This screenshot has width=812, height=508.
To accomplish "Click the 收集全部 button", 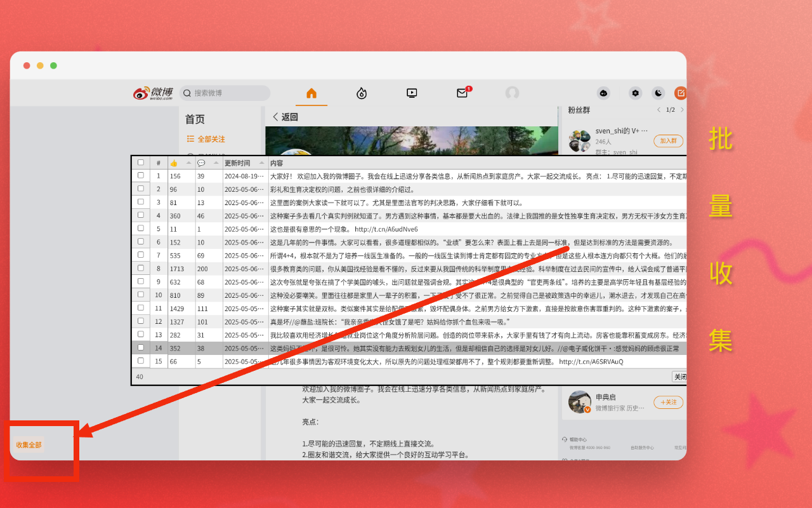I will 29,444.
